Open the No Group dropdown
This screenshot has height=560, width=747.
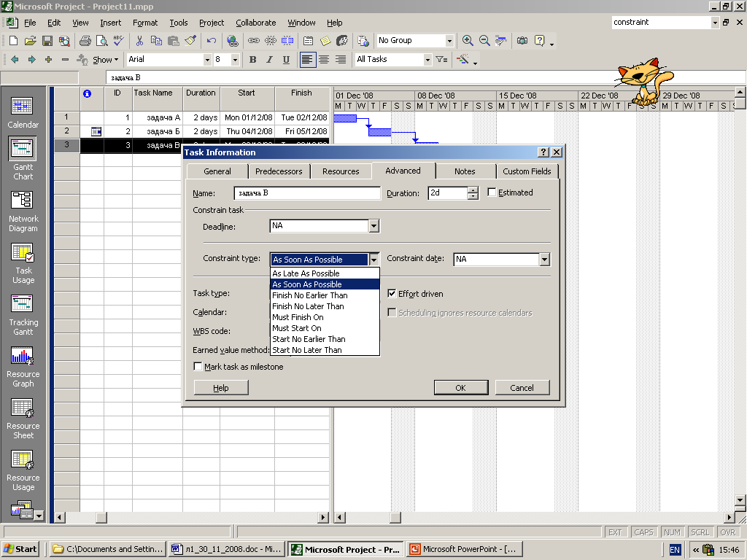(x=449, y=41)
